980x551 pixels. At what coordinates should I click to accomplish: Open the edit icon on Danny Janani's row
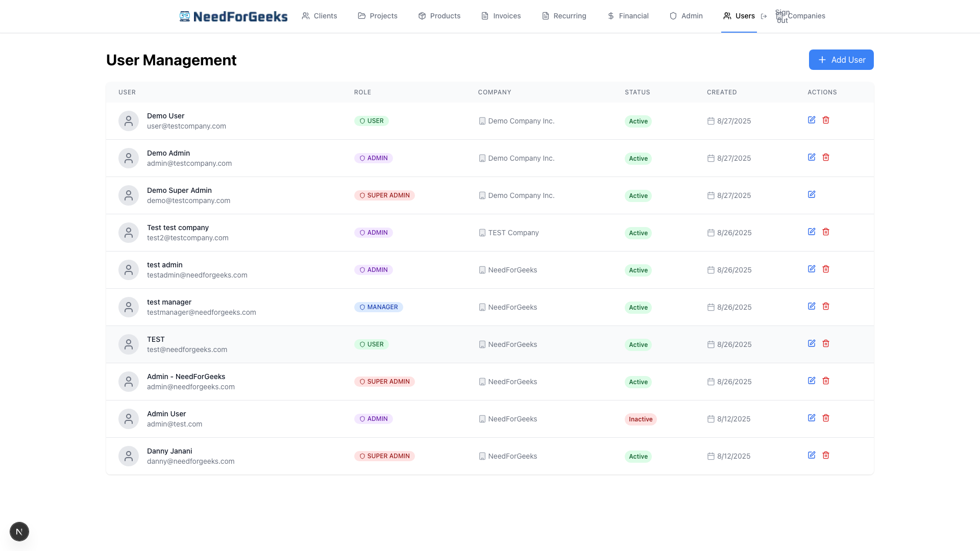coord(812,455)
